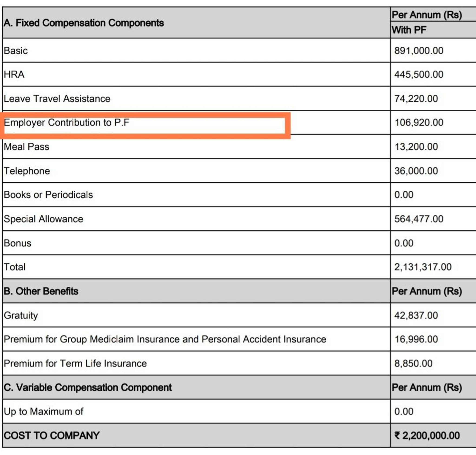This screenshot has height=455, width=476.
Task: Click the Gratuity 42,837.00 amount
Action: pos(416,316)
